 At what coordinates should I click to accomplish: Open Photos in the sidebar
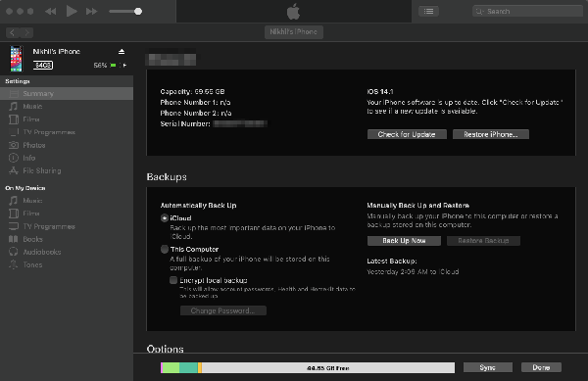tap(67, 145)
